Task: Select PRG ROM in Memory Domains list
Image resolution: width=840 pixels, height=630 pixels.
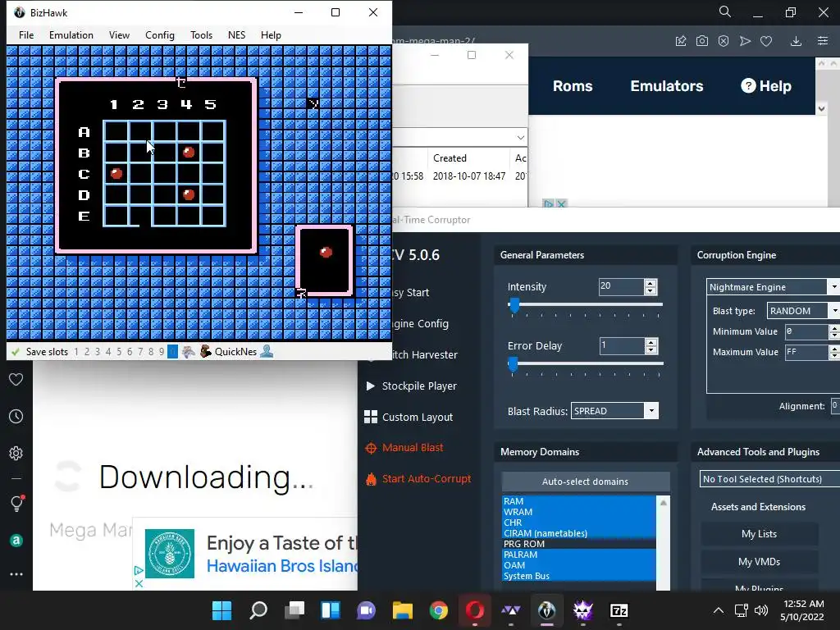Action: 578,544
